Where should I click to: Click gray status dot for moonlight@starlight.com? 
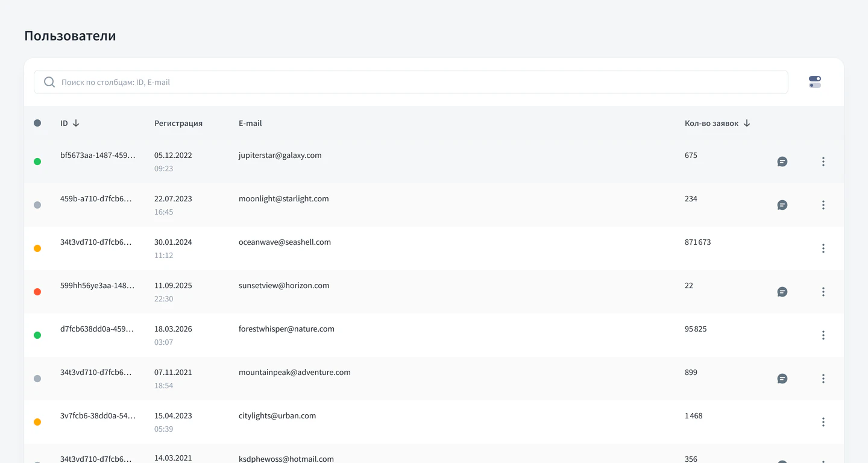point(37,205)
